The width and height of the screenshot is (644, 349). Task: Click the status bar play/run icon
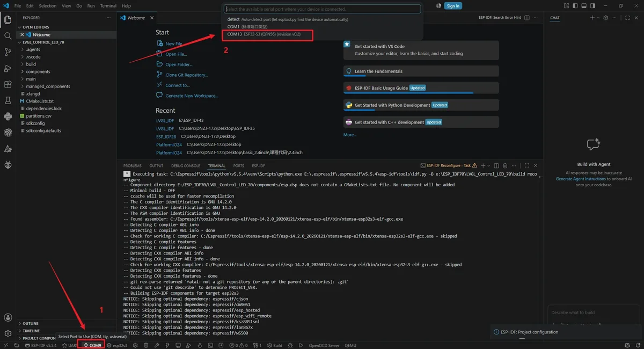(x=301, y=345)
